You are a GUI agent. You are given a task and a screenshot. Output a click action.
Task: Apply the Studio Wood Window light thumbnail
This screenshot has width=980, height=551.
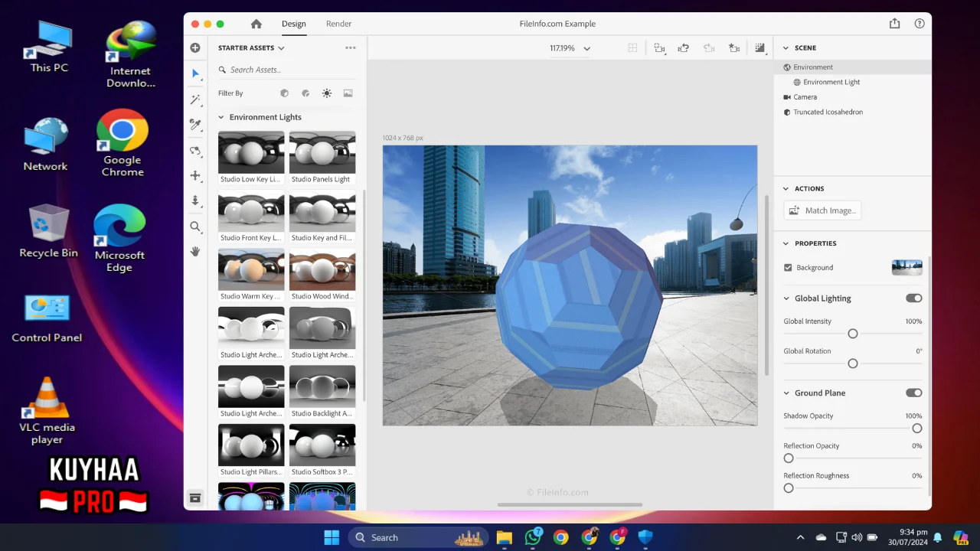pos(322,269)
